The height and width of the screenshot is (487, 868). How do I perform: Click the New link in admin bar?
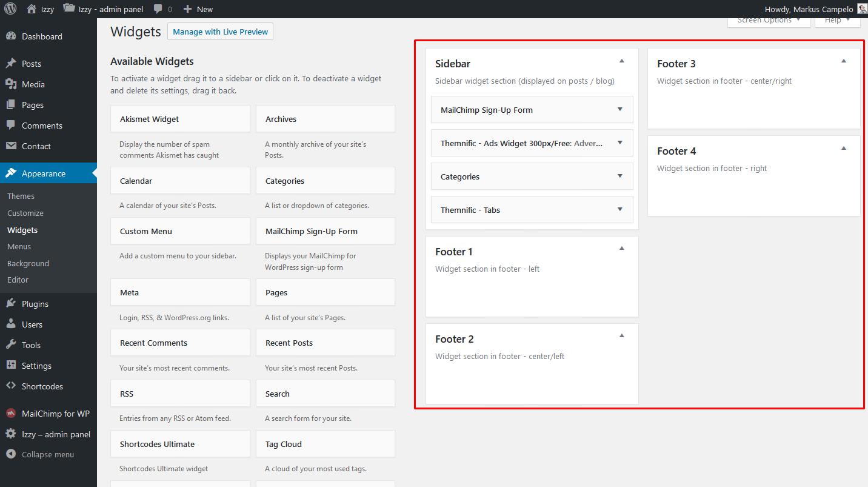click(198, 9)
